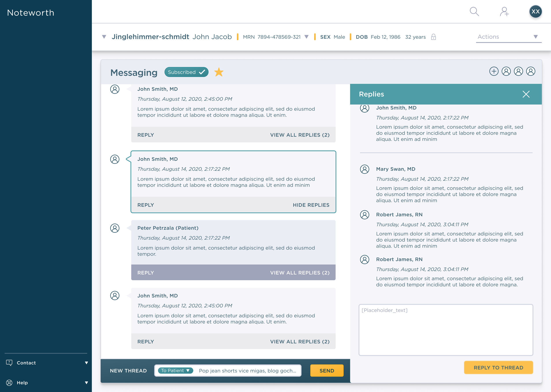Click patient name Jinglehimmer-schmidt
The height and width of the screenshot is (392, 551).
[150, 37]
